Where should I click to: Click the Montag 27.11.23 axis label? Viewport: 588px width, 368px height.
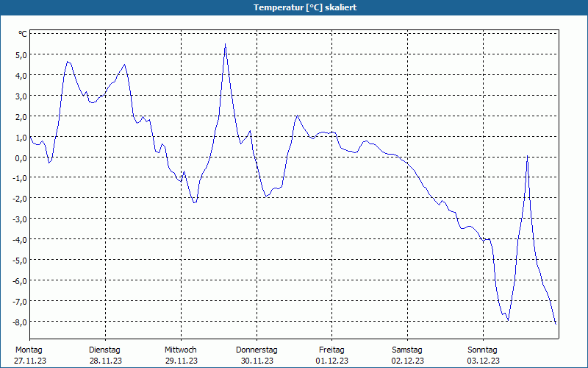point(29,355)
